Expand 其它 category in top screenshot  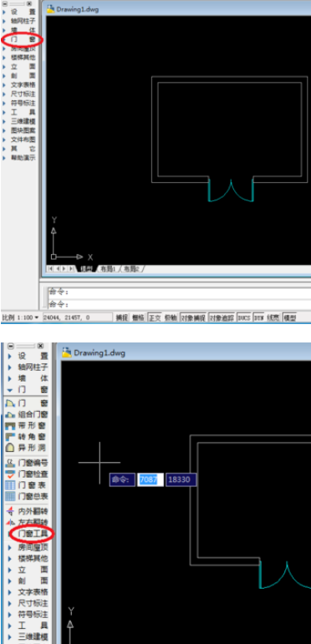(x=19, y=149)
